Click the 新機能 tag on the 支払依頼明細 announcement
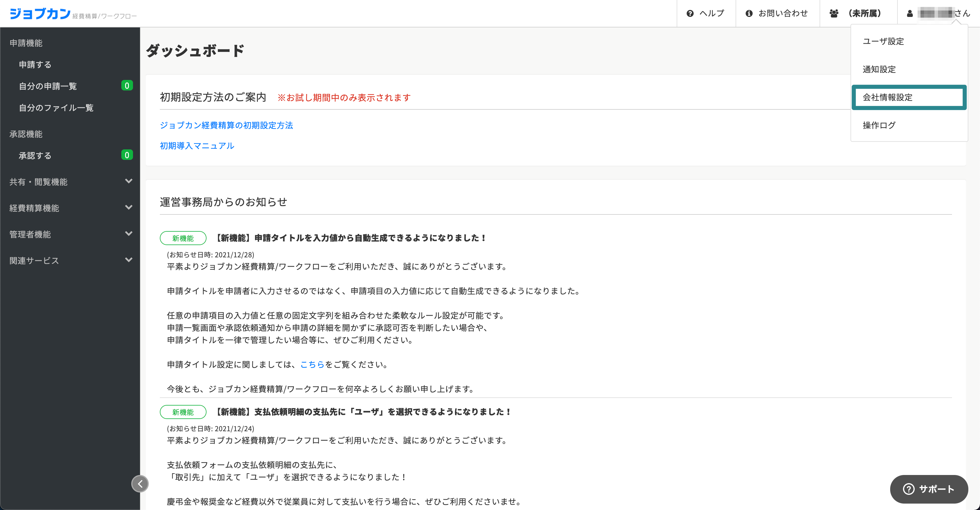Viewport: 980px width, 510px height. click(x=183, y=412)
